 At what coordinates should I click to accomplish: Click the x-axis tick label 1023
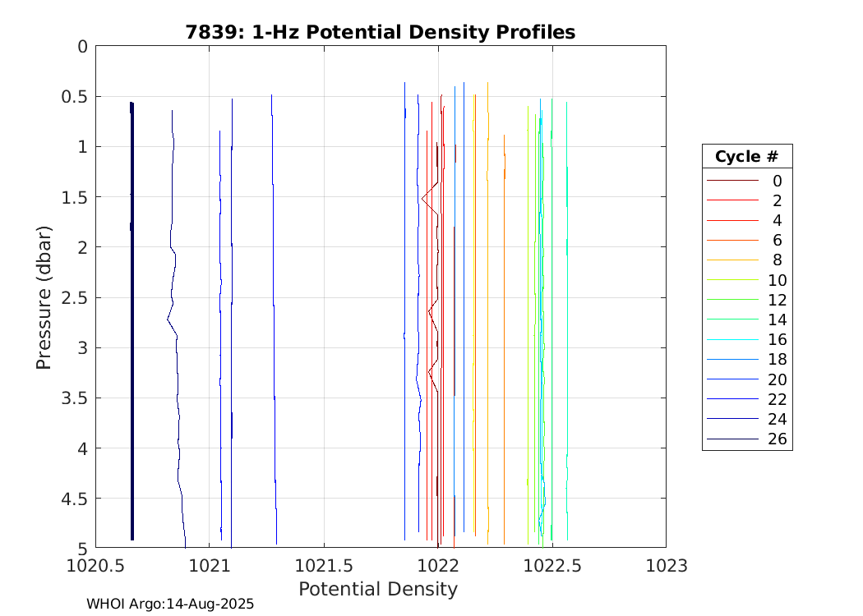(x=666, y=565)
